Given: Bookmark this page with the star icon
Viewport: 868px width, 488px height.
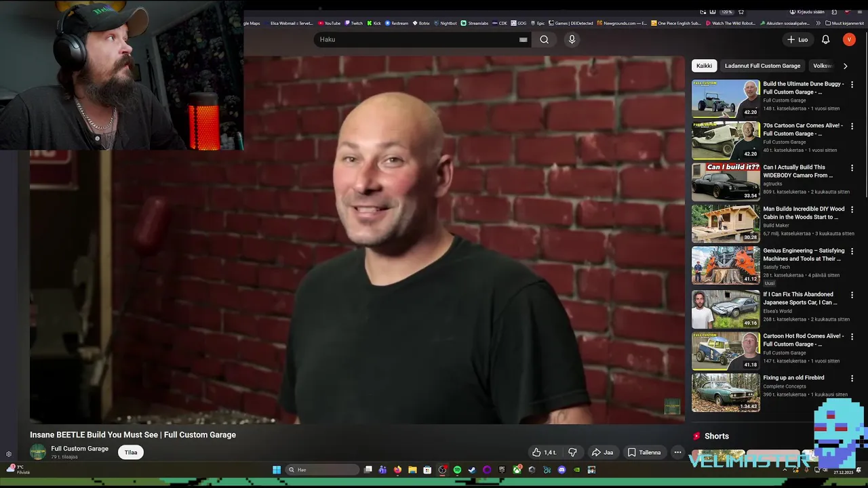Looking at the screenshot, I should tap(741, 12).
